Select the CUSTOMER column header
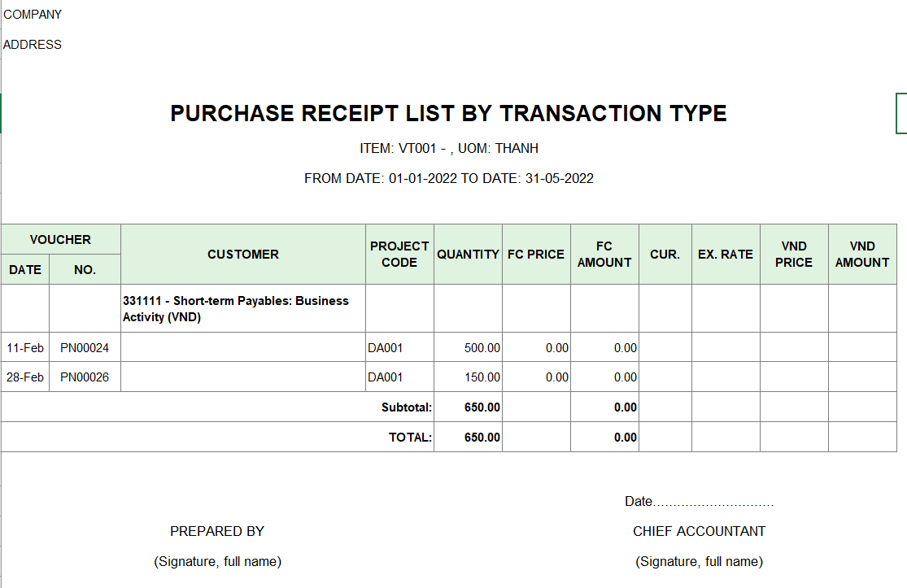Viewport: 907px width, 588px height. [x=243, y=255]
